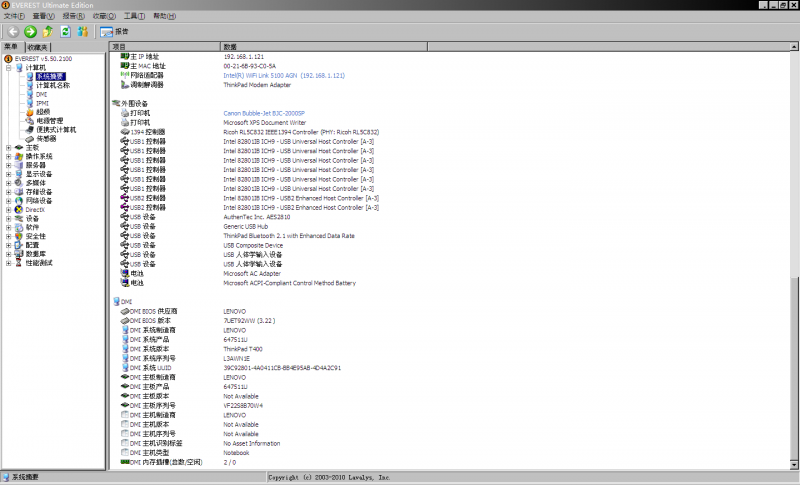The image size is (800, 485).
Task: Click the vertical scrollbar thumb
Action: pyautogui.click(x=794, y=368)
